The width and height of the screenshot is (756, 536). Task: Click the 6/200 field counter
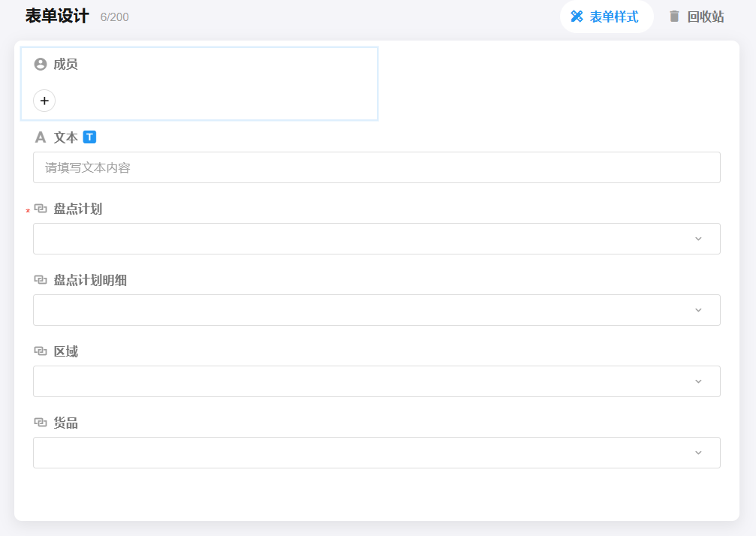pos(114,17)
